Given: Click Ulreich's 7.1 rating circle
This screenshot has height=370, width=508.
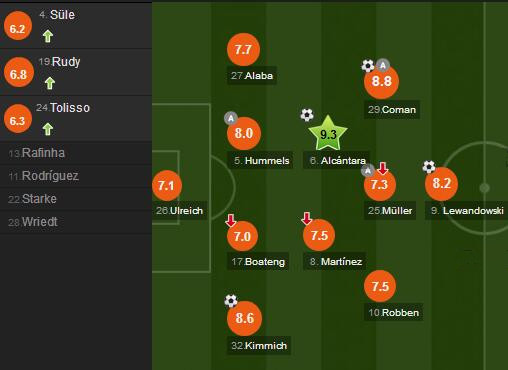Looking at the screenshot, I should click(x=167, y=185).
